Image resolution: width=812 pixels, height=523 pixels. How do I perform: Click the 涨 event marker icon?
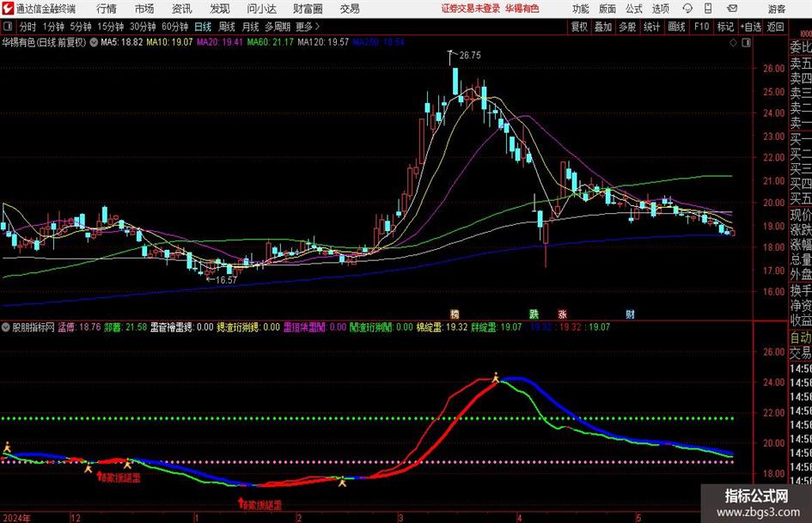click(x=563, y=313)
